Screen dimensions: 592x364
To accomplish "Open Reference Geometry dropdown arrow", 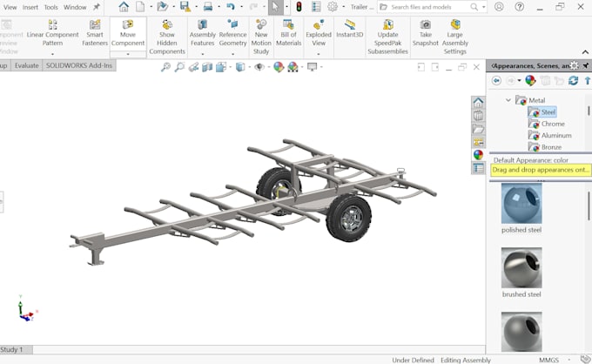I will pos(232,54).
